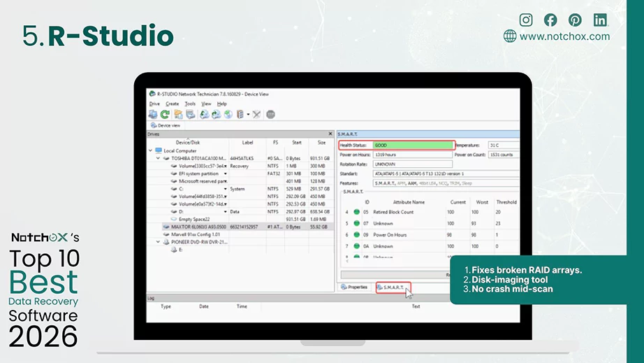Open the dropdown arrow next to RAIDs icon

click(248, 115)
